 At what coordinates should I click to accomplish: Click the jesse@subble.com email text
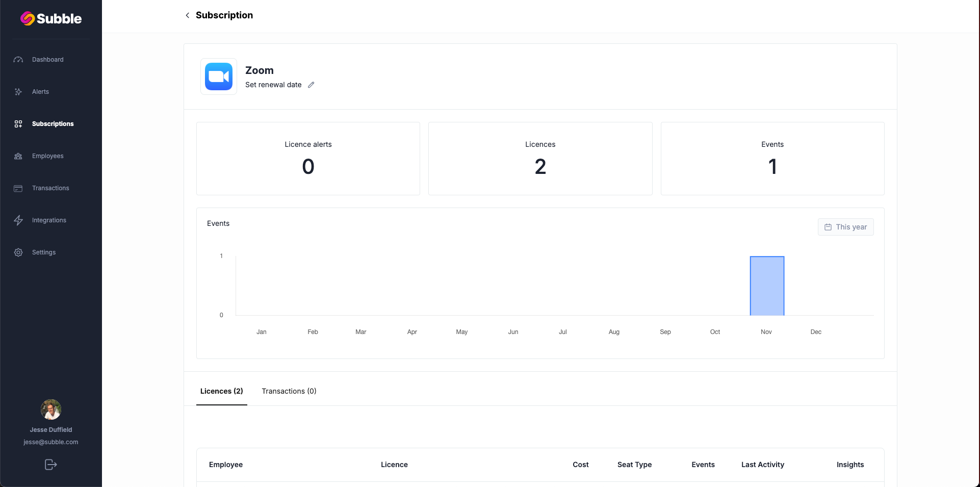coord(51,442)
